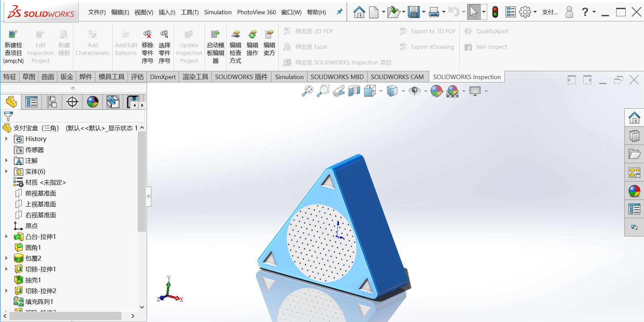Open the Options gear icon
The height and width of the screenshot is (322, 644).
pyautogui.click(x=525, y=12)
